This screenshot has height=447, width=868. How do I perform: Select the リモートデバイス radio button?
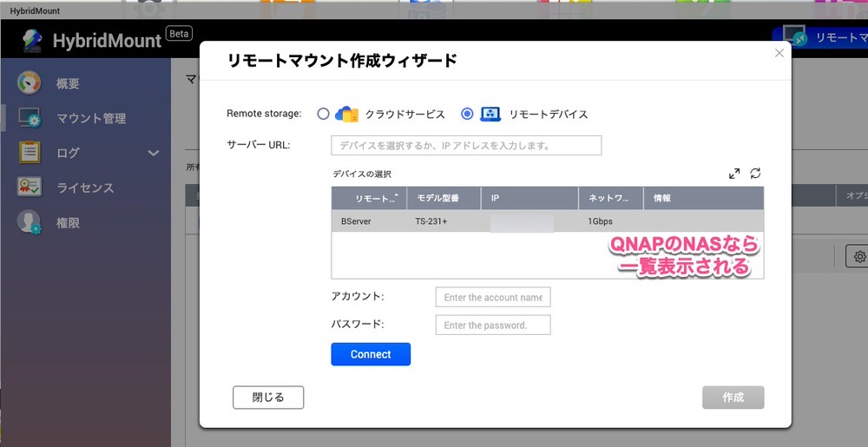(467, 114)
